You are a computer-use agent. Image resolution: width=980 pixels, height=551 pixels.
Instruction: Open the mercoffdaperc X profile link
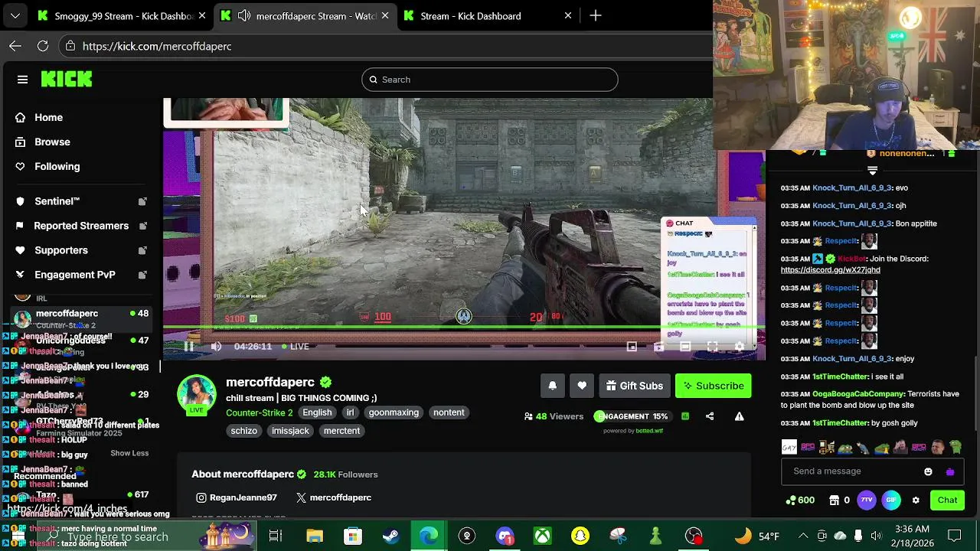tap(333, 497)
